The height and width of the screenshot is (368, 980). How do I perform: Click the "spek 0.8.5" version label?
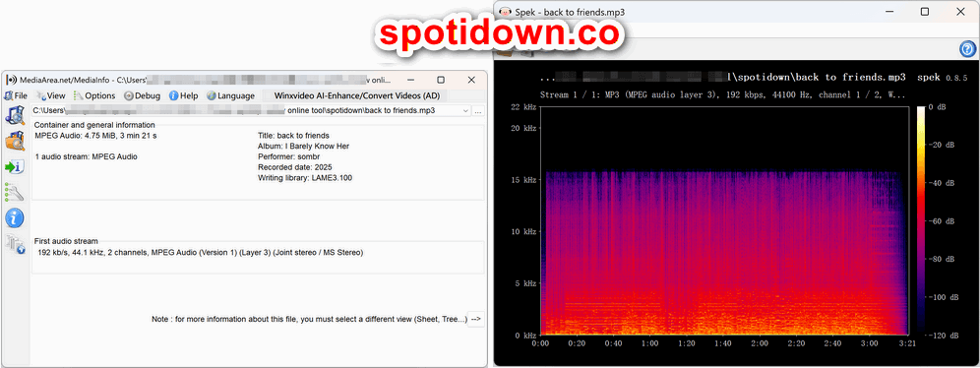942,78
